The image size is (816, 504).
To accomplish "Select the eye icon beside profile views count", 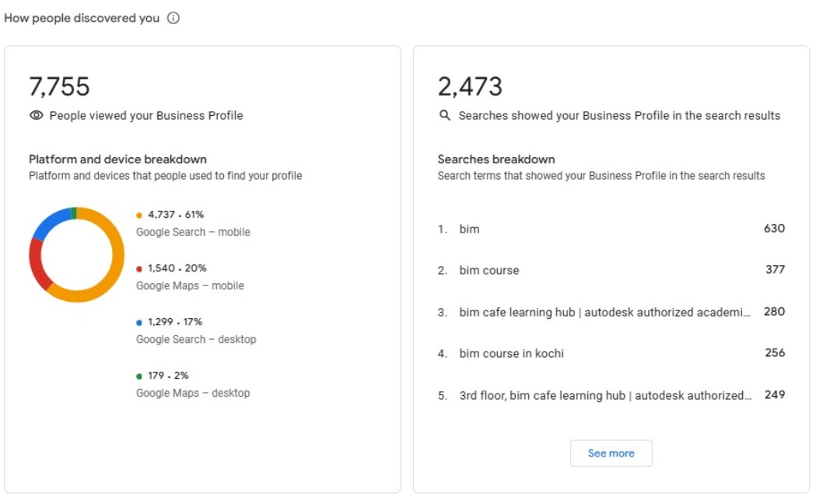I will tap(37, 114).
